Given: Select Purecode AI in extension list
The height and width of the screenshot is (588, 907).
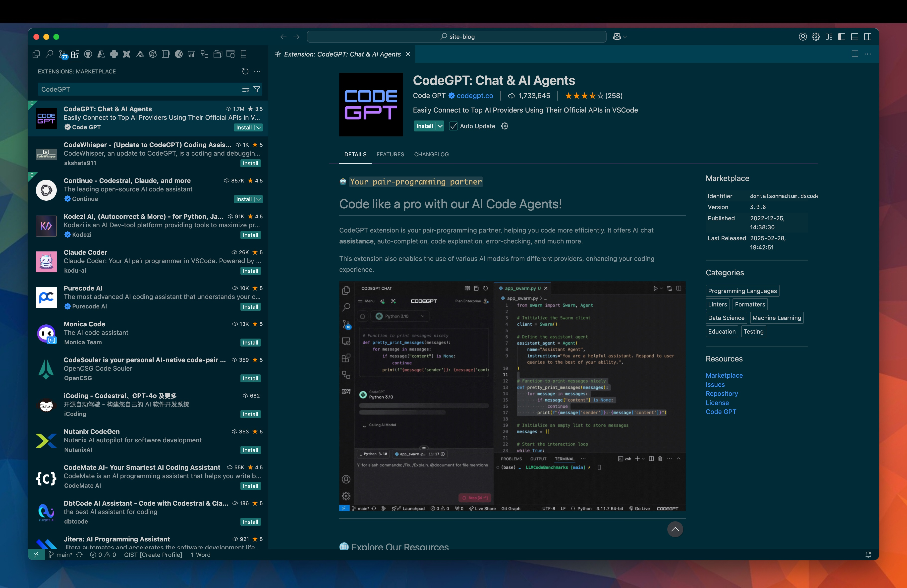Looking at the screenshot, I should click(x=148, y=298).
